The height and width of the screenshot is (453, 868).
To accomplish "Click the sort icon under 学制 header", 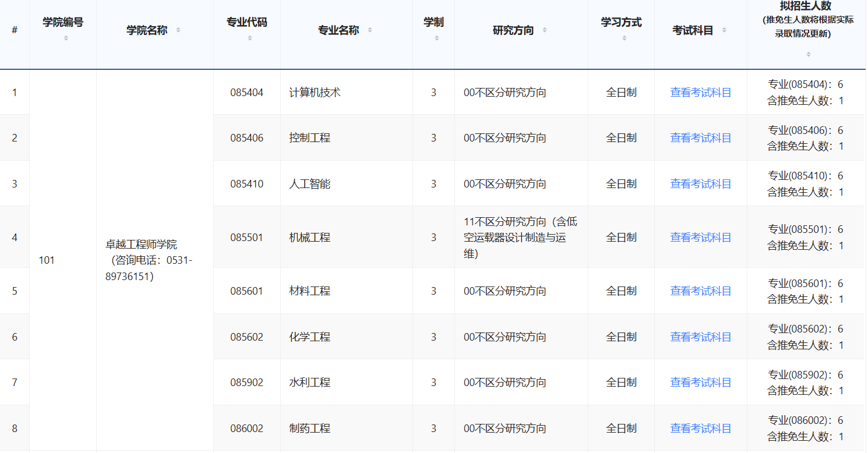I will tap(436, 38).
